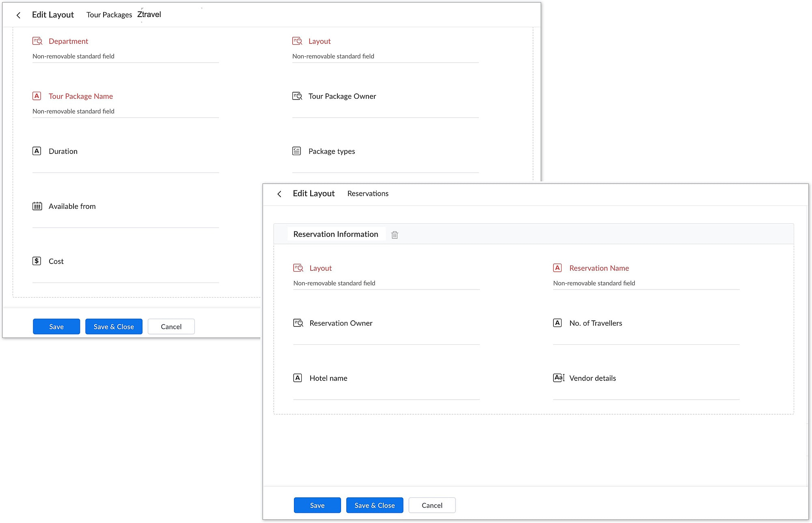Viewport: 812px width, 523px height.
Task: Click back arrow in Tour Packages layout
Action: point(18,15)
